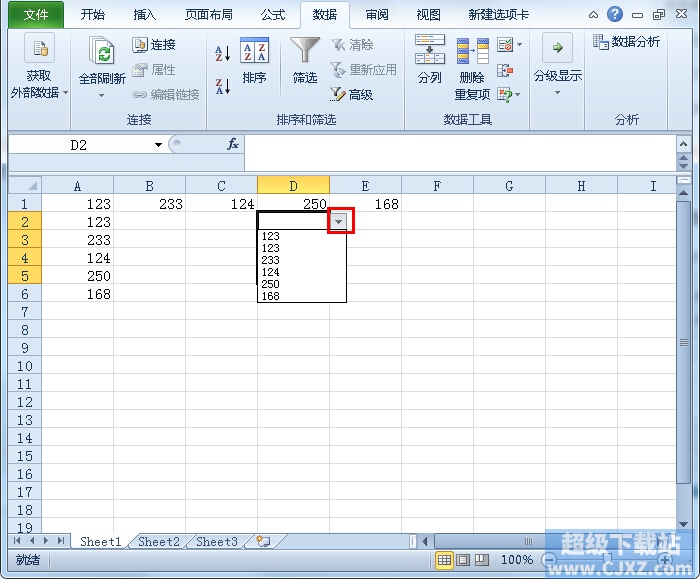
Task: Click cell E1 containing 168
Action: tap(365, 204)
